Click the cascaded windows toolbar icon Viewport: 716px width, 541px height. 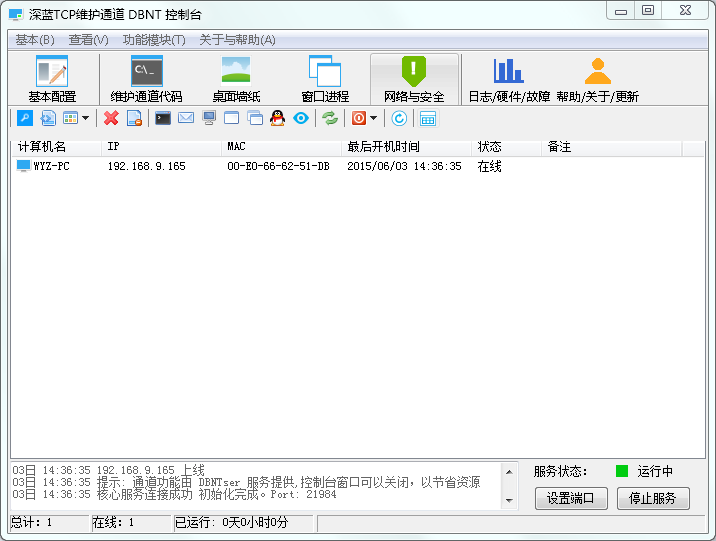click(x=255, y=118)
